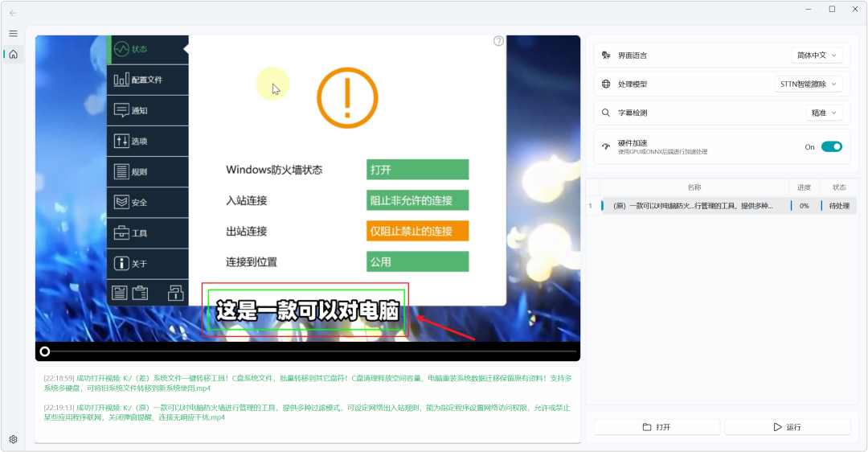Click the video playback slider handle
868x452 pixels.
click(x=45, y=351)
